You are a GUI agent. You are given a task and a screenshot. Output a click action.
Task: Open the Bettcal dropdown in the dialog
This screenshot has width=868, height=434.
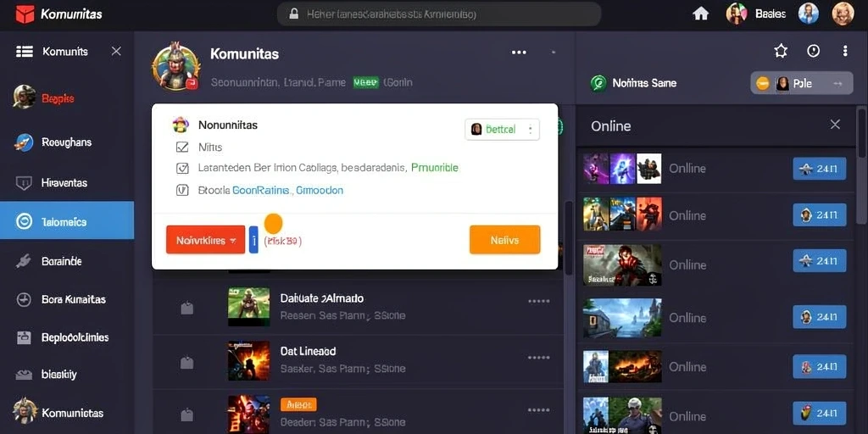[502, 130]
